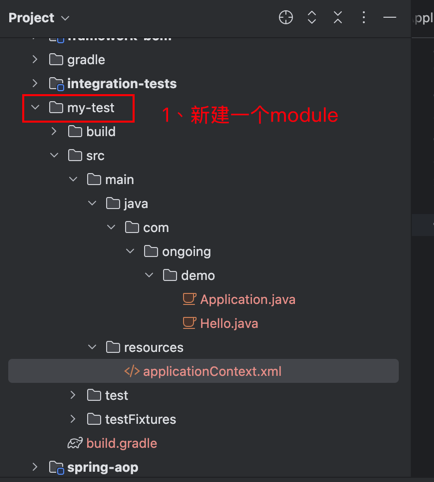Open the Project panel options menu
The width and height of the screenshot is (434, 482).
point(364,17)
